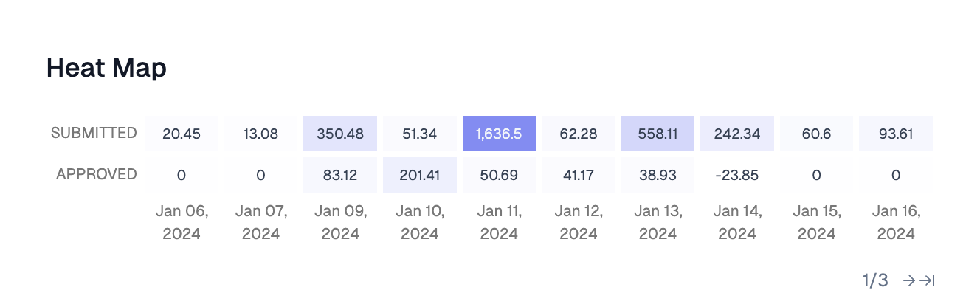The width and height of the screenshot is (980, 307).
Task: Click the 201.41 approved cell
Action: (x=420, y=175)
